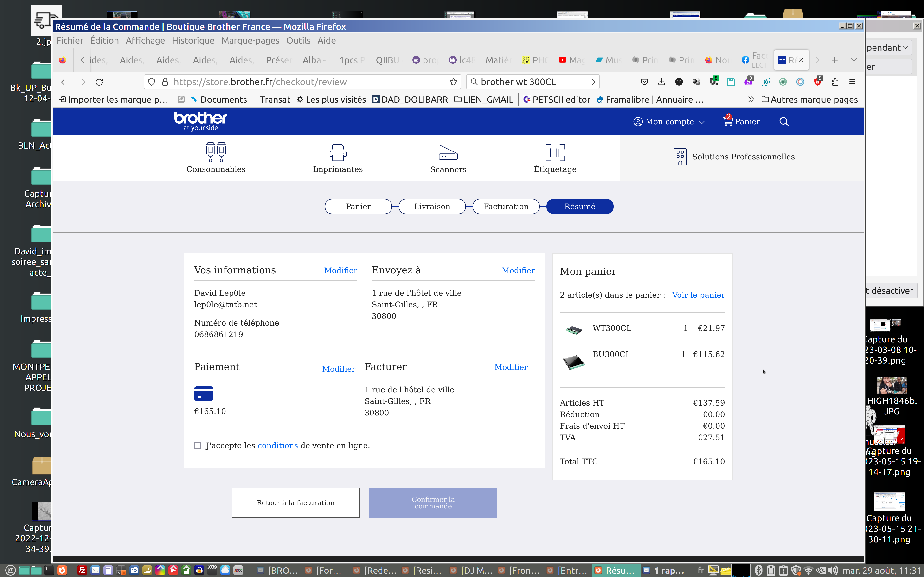Image resolution: width=924 pixels, height=577 pixels.
Task: Open the Firefox downloads arrow icon
Action: tap(661, 82)
